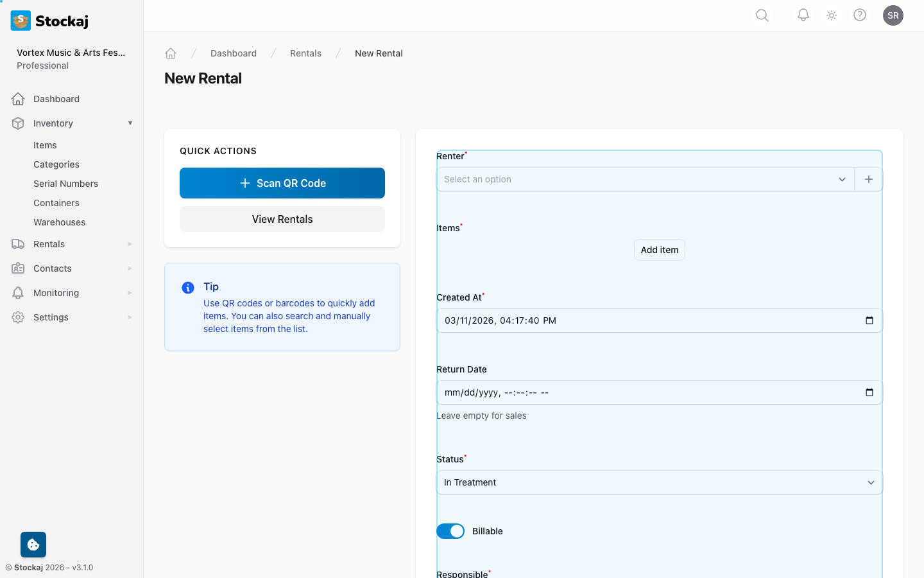Viewport: 924px width, 578px height.
Task: Collapse the Inventory section in the sidebar
Action: click(x=130, y=123)
